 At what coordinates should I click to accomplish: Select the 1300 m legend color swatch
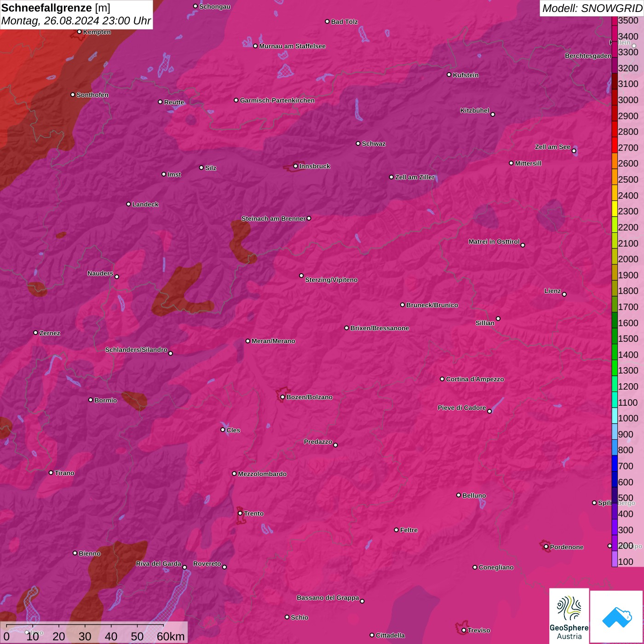click(x=615, y=368)
